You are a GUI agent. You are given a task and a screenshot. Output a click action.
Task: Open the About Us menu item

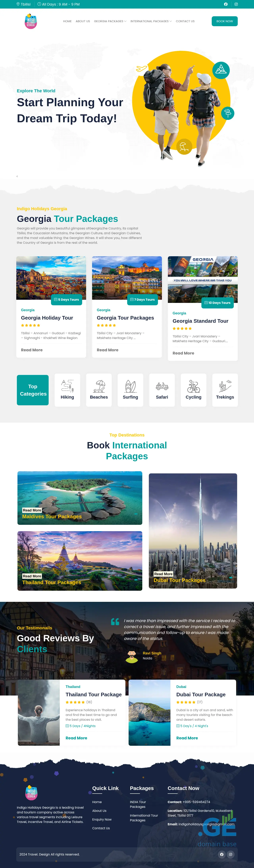click(83, 21)
